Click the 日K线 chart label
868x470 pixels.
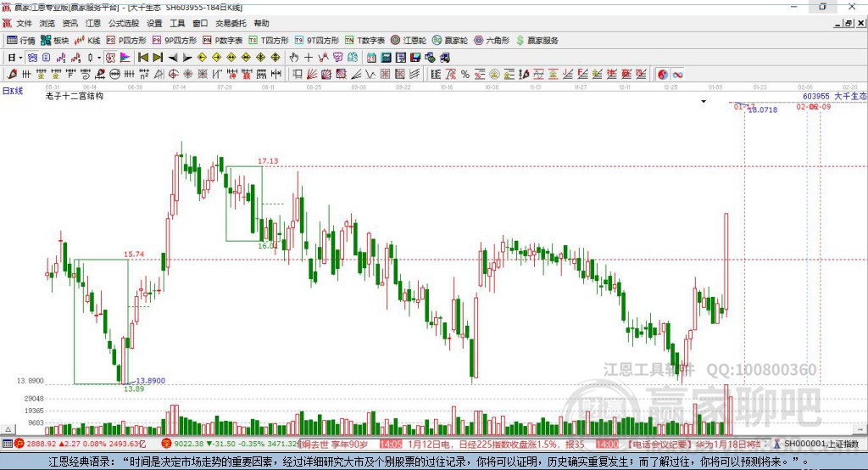click(x=13, y=91)
